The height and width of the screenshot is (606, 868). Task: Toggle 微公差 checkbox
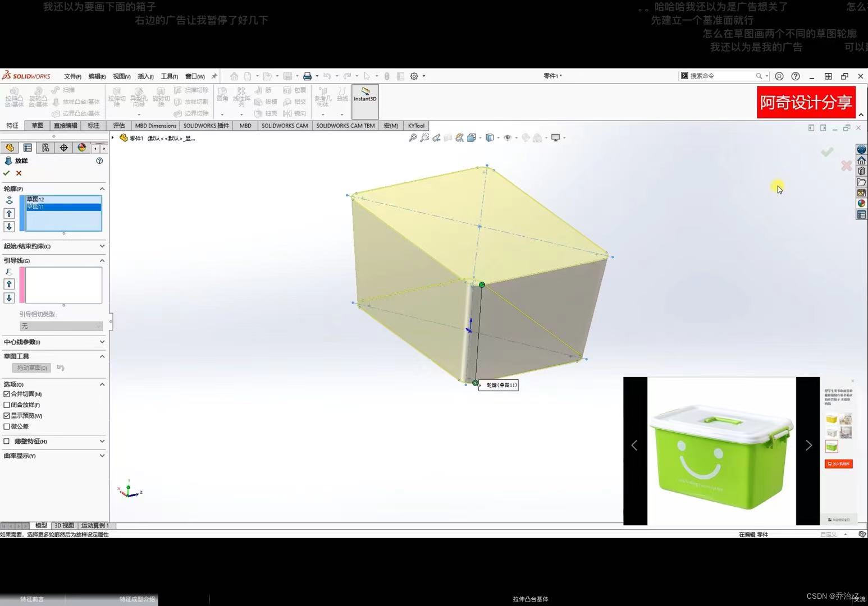coord(7,426)
